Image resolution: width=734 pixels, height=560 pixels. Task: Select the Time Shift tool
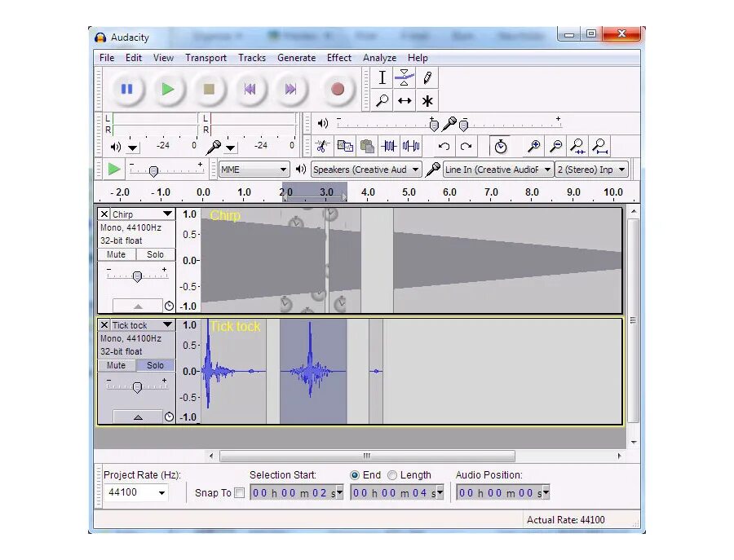(x=405, y=100)
